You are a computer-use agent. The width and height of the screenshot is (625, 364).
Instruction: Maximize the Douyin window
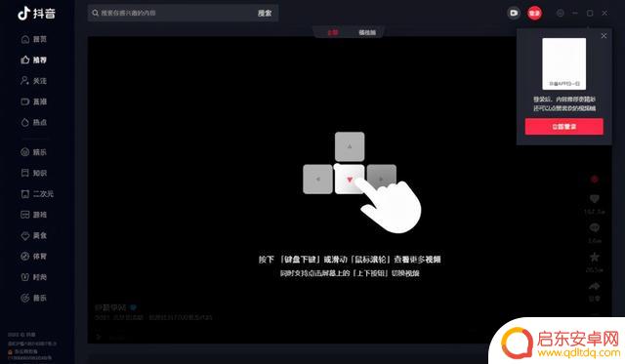pos(590,13)
